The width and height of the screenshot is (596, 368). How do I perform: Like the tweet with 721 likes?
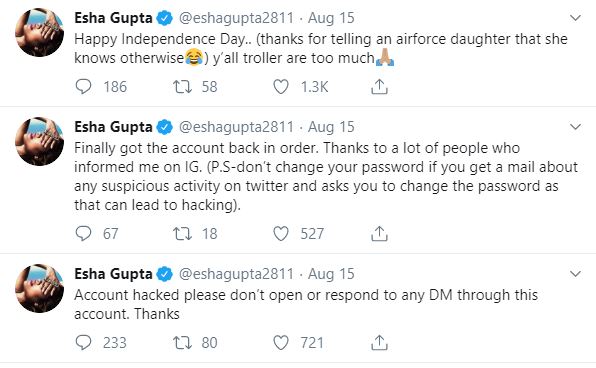[x=281, y=342]
